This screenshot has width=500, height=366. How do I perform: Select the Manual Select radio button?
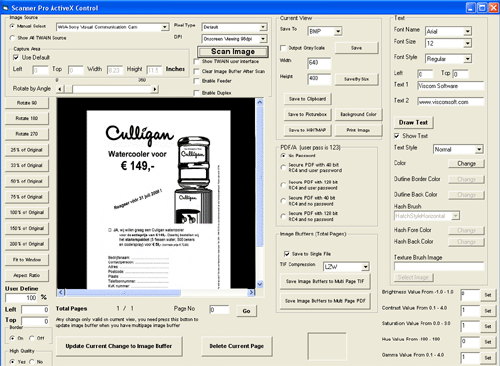click(12, 26)
